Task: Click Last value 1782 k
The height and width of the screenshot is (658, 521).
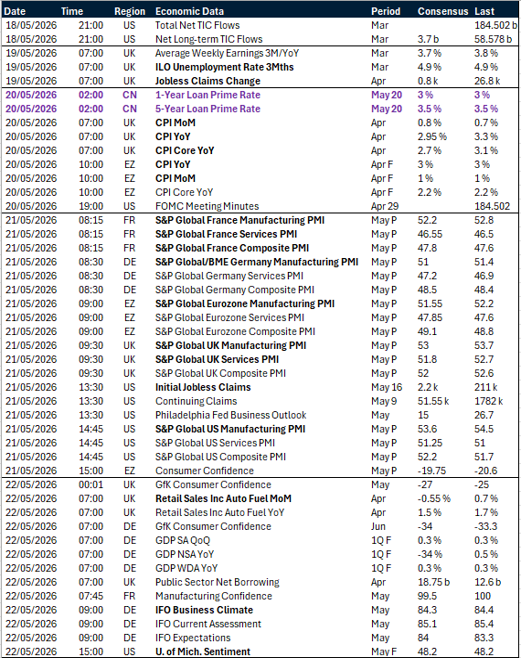Action: pos(489,401)
